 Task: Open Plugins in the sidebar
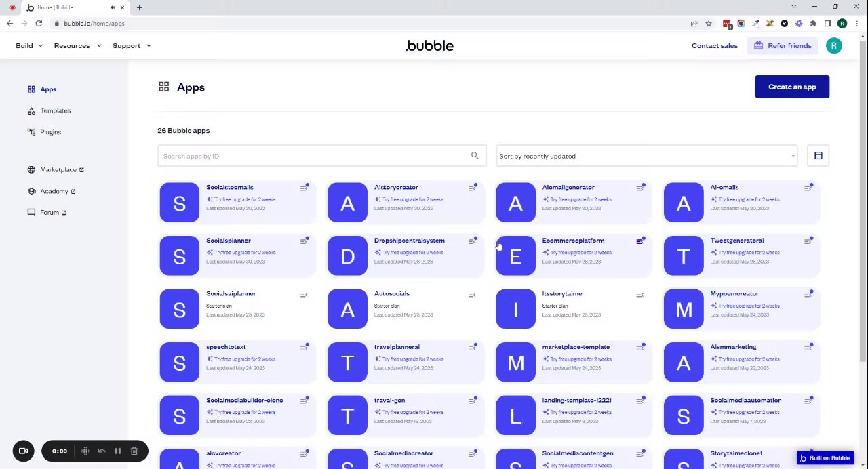point(45,132)
